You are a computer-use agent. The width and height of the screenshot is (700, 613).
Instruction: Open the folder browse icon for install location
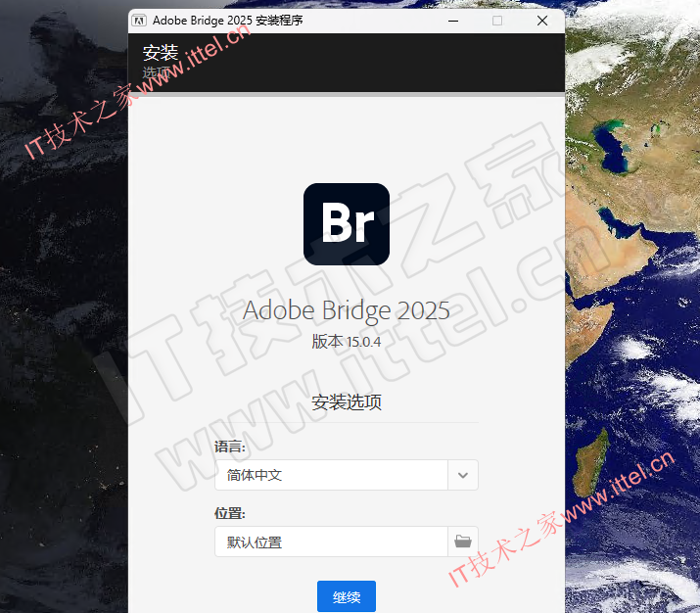463,542
